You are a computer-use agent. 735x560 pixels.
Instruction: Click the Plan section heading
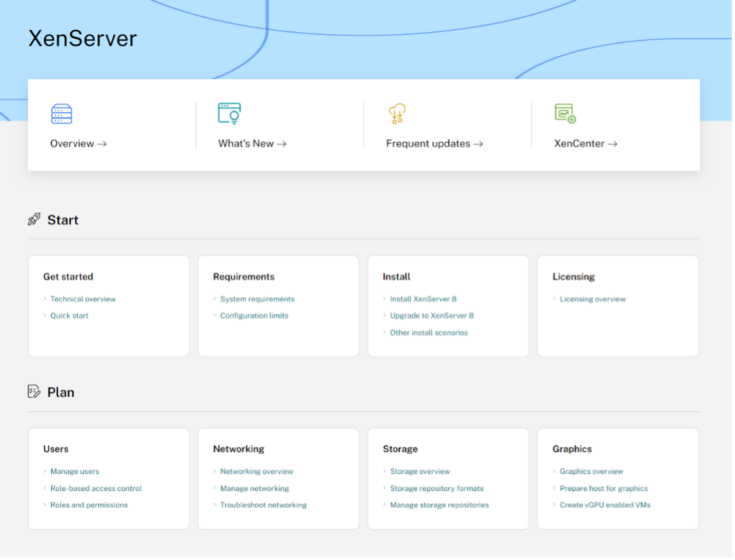pyautogui.click(x=61, y=393)
